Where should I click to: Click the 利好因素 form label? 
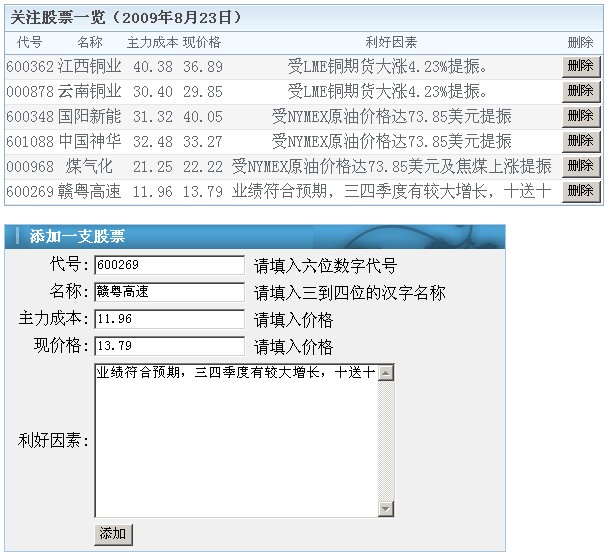pyautogui.click(x=53, y=440)
